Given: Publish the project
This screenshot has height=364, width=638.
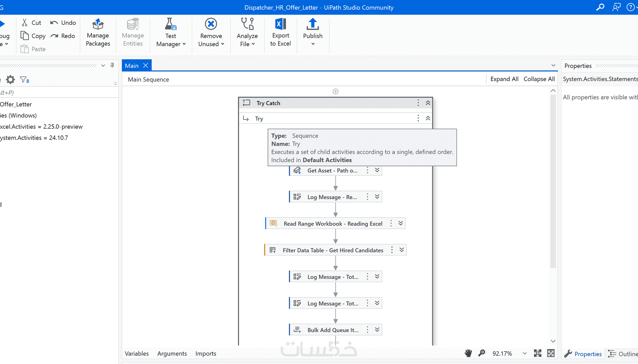Looking at the screenshot, I should pos(313,33).
